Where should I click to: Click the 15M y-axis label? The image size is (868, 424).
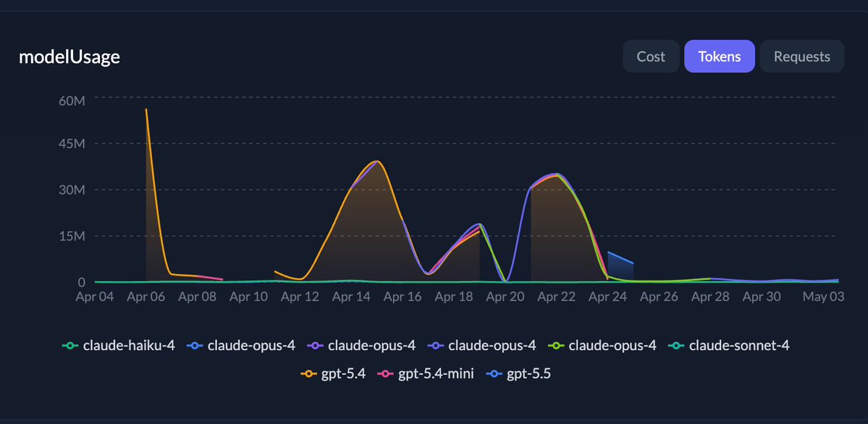click(x=71, y=236)
